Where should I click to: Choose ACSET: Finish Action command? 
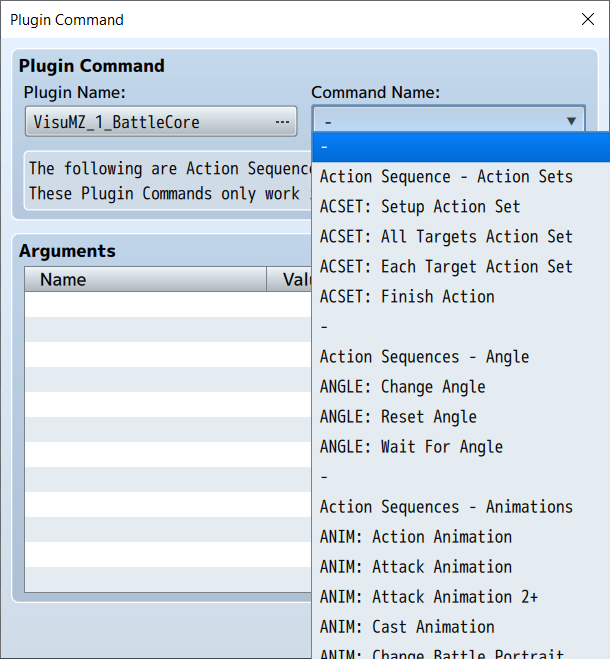(x=407, y=297)
